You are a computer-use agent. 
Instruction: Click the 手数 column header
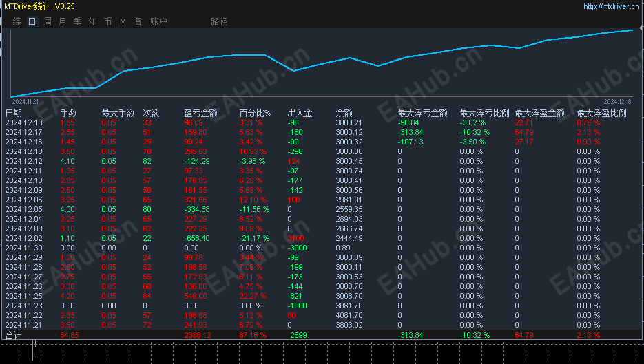pos(69,113)
